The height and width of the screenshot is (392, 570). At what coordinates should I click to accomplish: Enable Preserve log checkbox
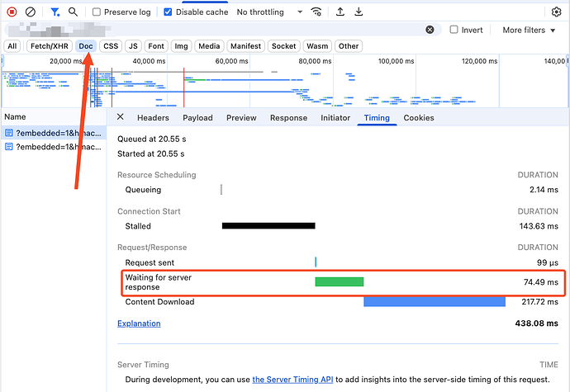click(x=97, y=12)
